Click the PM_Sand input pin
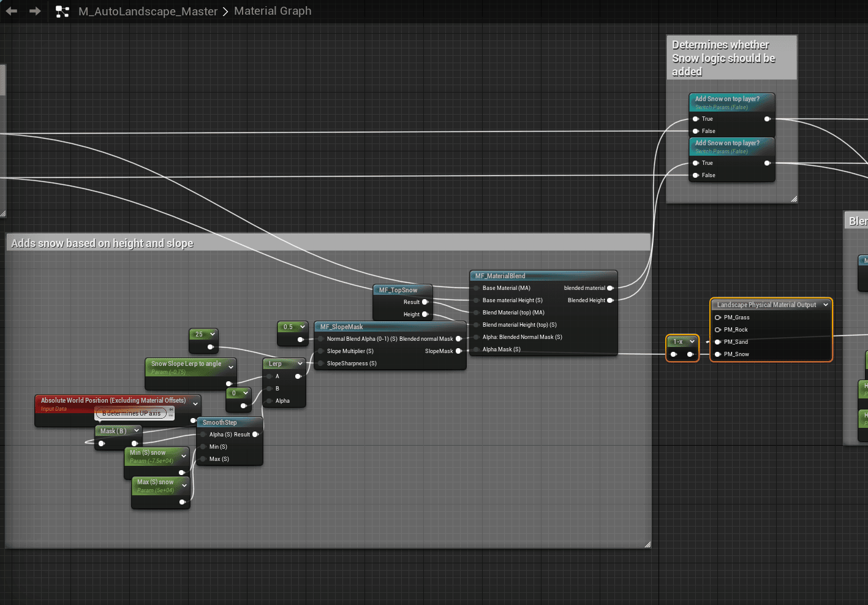Viewport: 868px width, 605px height. point(718,342)
